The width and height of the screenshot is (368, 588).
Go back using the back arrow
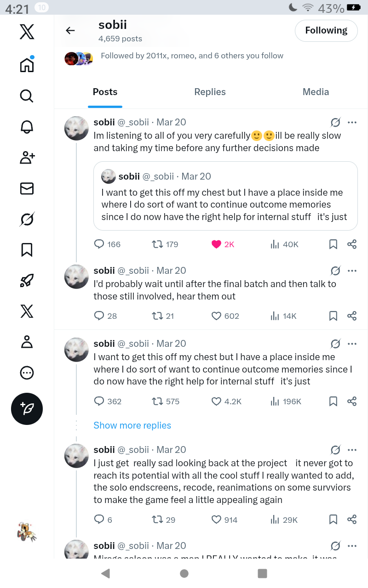70,31
